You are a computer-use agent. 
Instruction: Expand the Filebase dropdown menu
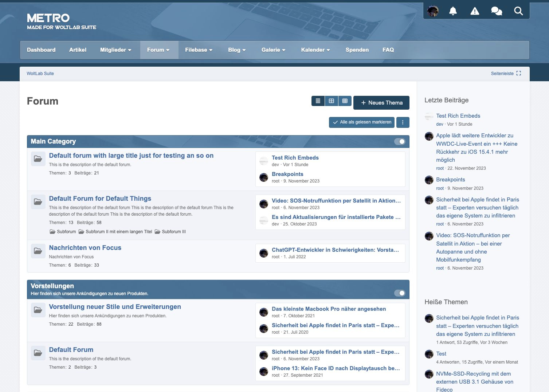tap(199, 50)
